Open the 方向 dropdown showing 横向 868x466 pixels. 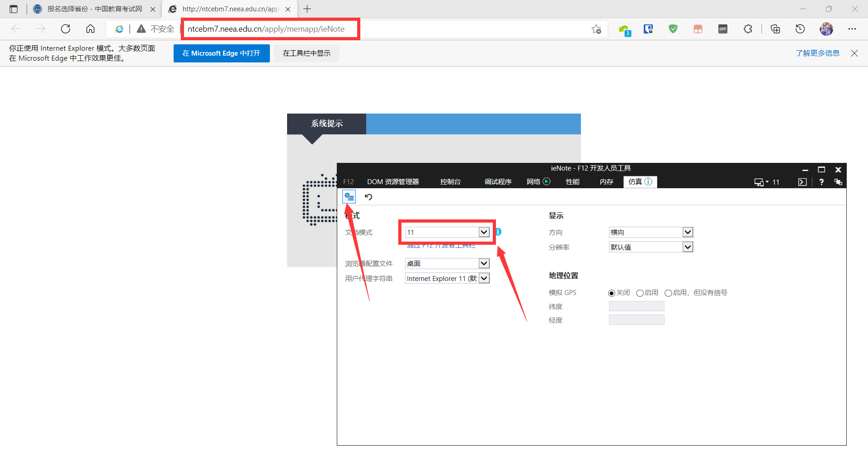click(688, 232)
